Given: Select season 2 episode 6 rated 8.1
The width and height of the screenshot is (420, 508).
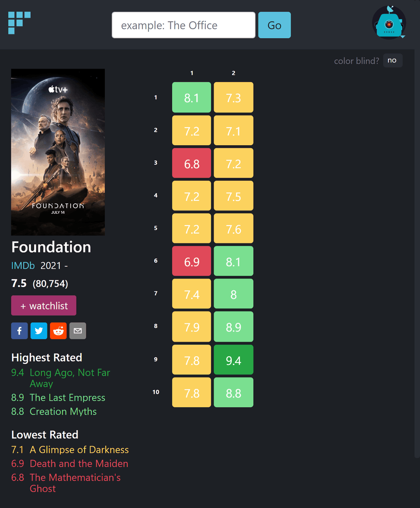Looking at the screenshot, I should coord(233,261).
